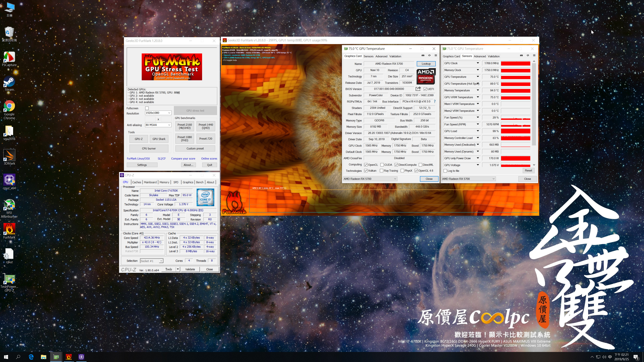644x362 pixels.
Task: Click FurMark CPU burner button
Action: 149,148
